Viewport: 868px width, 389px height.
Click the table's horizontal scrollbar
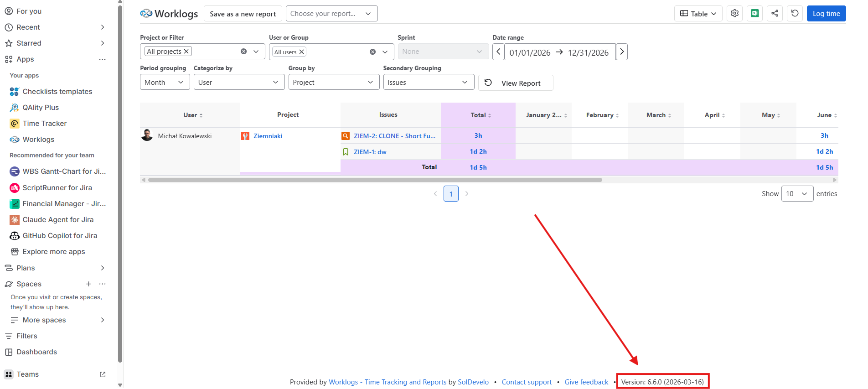(x=375, y=180)
